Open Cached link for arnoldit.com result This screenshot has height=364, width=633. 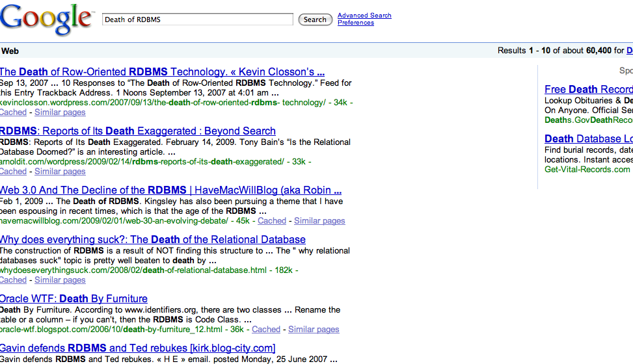click(x=13, y=172)
